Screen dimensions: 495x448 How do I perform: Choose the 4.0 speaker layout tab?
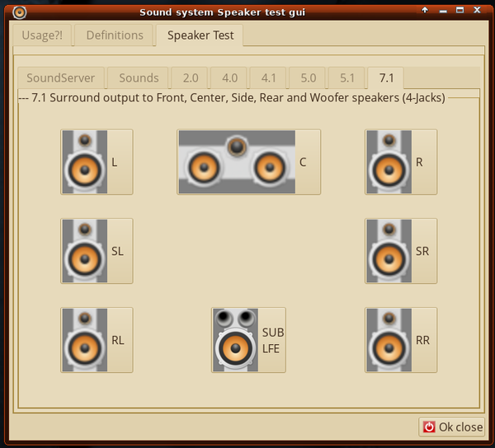[229, 78]
